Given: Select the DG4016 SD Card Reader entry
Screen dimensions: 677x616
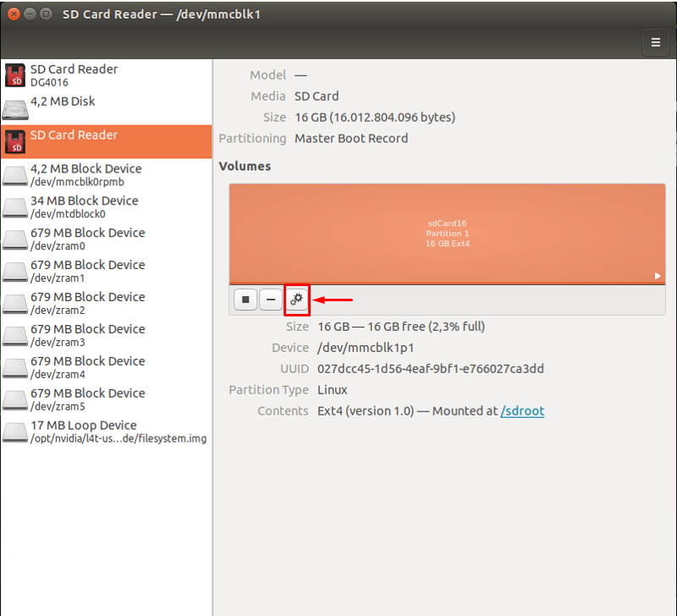Looking at the screenshot, I should click(107, 75).
